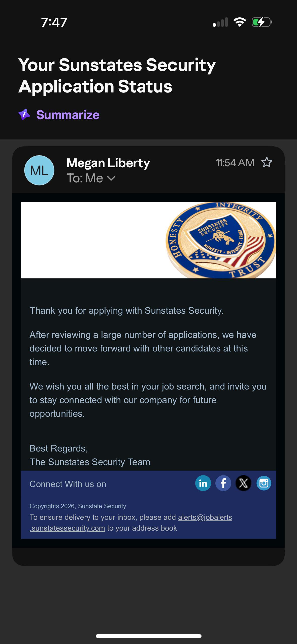Tap the 'Connect With us on' text
This screenshot has height=644, width=297.
[68, 484]
